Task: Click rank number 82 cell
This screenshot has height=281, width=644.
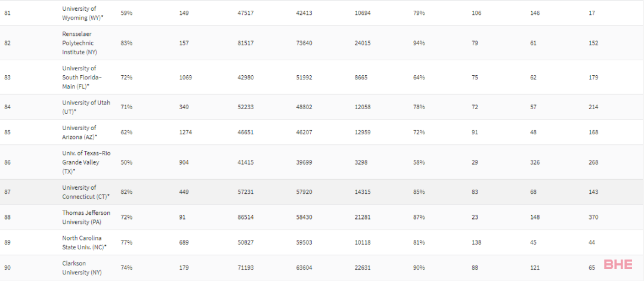Action: (7, 43)
